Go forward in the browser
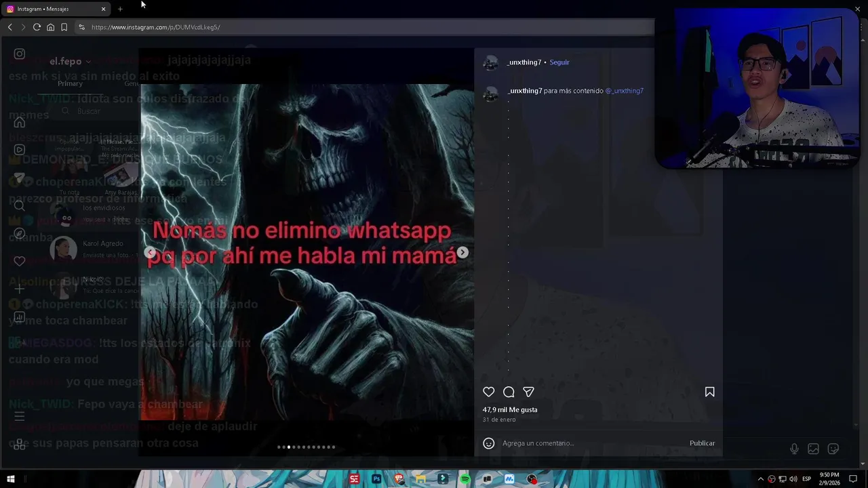 pos(23,27)
